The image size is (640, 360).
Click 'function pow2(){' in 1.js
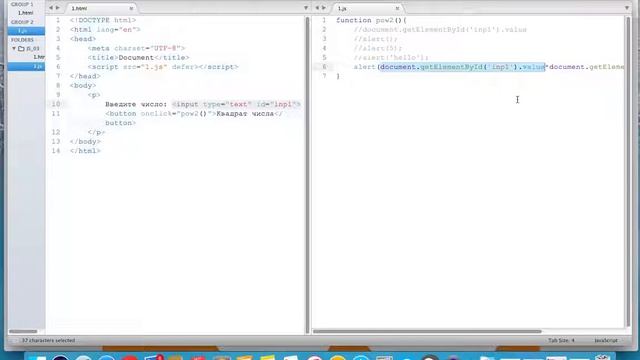[x=371, y=20]
